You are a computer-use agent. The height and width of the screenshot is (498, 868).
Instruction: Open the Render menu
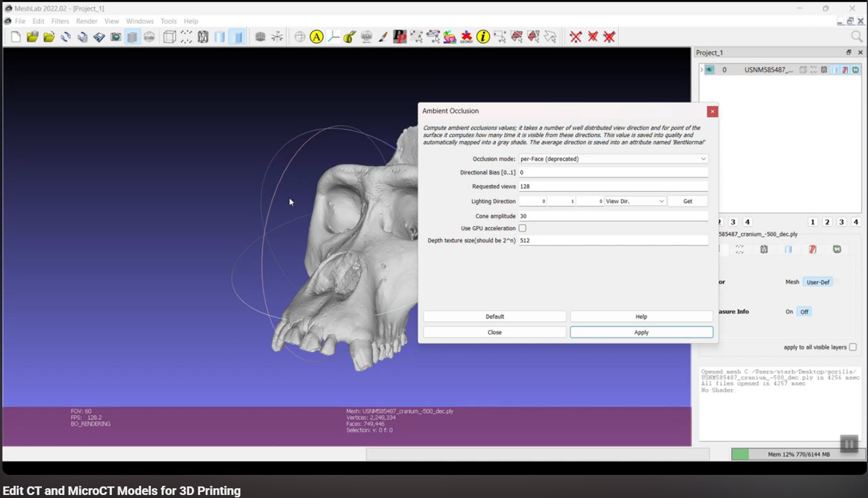click(x=87, y=21)
